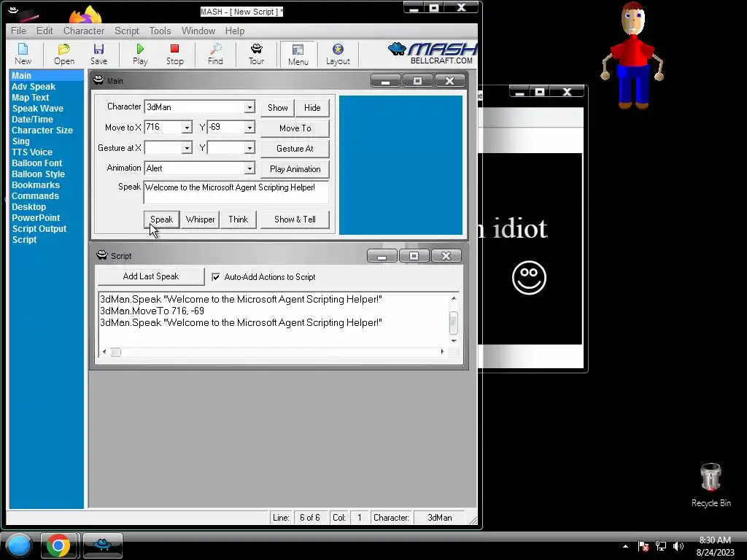The height and width of the screenshot is (560, 747).
Task: Select PowerPoint in the sidebar
Action: coord(36,218)
